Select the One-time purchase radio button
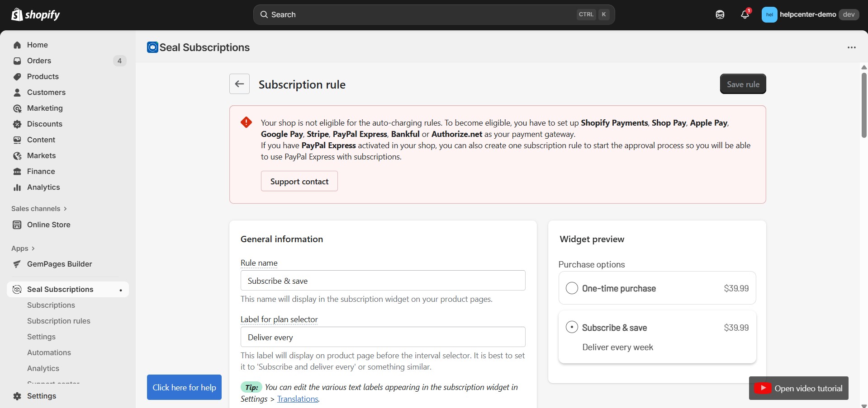This screenshot has width=868, height=408. click(x=572, y=288)
